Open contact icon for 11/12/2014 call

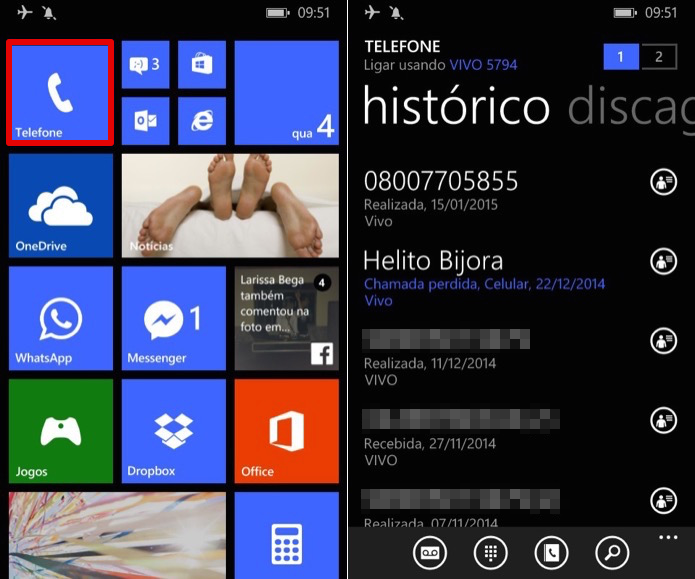click(x=664, y=340)
